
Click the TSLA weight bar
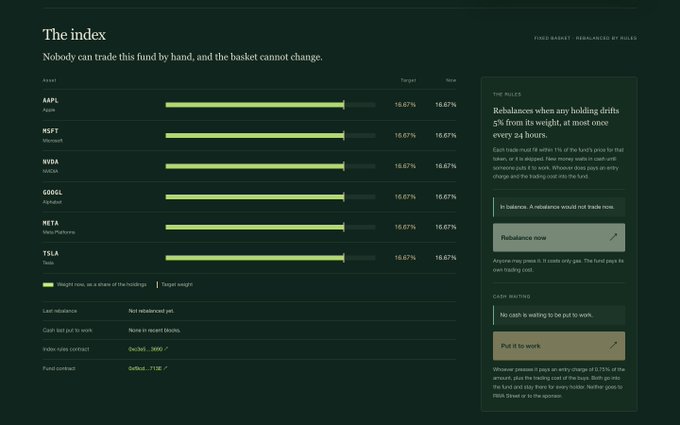pyautogui.click(x=270, y=258)
